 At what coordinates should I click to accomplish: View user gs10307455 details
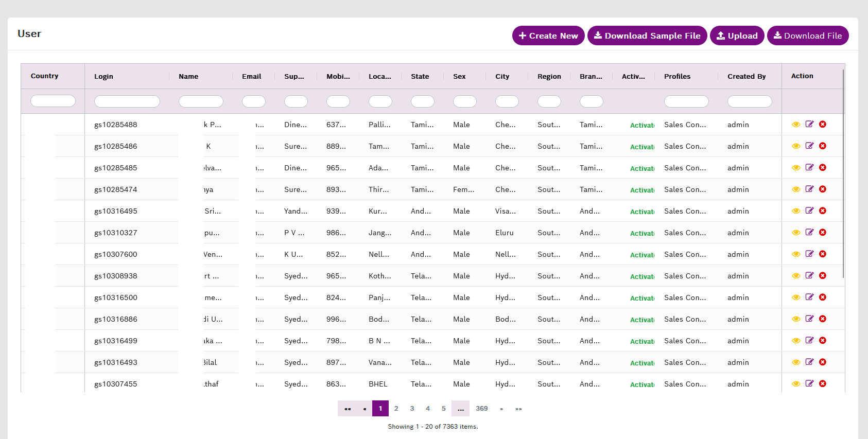click(796, 384)
